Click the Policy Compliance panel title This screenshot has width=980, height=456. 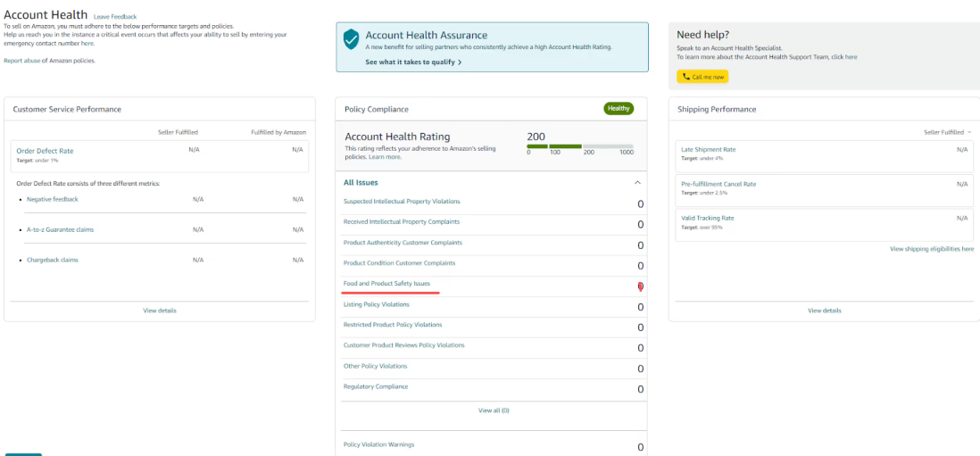coord(377,109)
